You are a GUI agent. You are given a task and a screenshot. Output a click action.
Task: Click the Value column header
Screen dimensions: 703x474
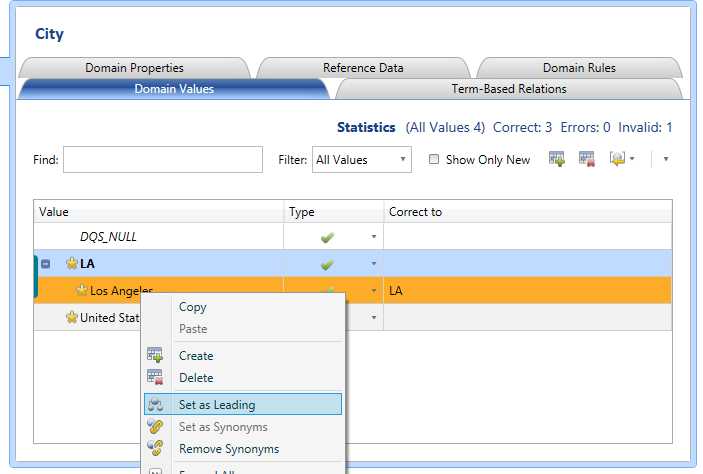coord(158,212)
